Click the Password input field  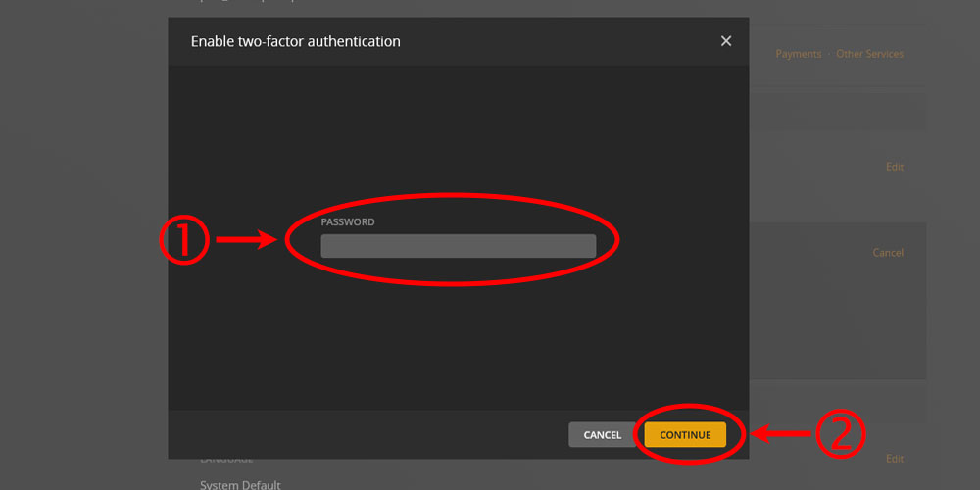(458, 246)
